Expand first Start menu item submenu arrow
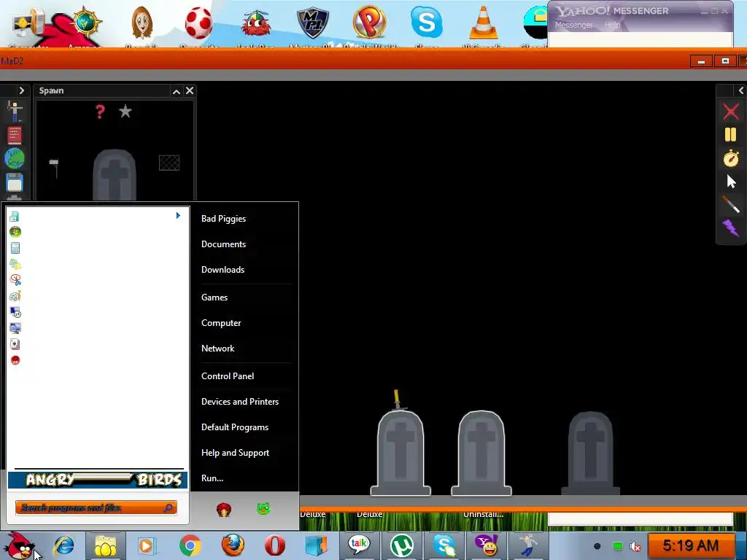This screenshot has width=747, height=560. point(178,216)
